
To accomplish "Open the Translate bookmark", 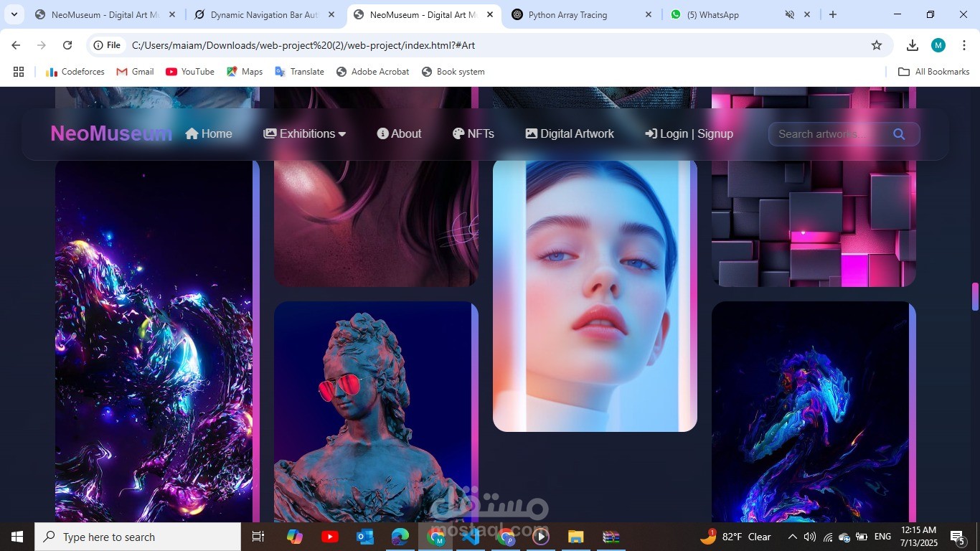I will (300, 72).
